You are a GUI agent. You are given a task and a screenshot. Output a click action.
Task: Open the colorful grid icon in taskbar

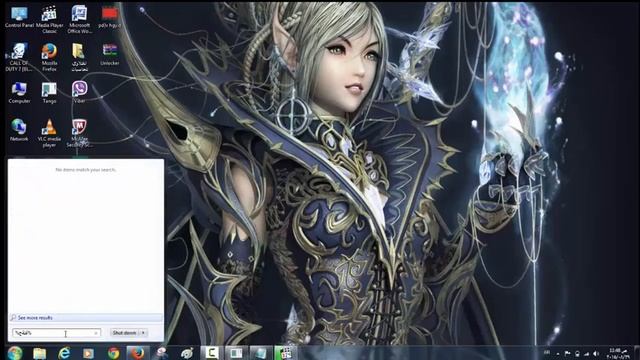click(286, 353)
